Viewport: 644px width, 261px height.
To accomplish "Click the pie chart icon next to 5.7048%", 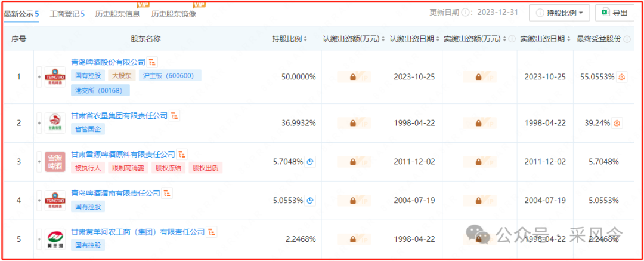I will (311, 162).
